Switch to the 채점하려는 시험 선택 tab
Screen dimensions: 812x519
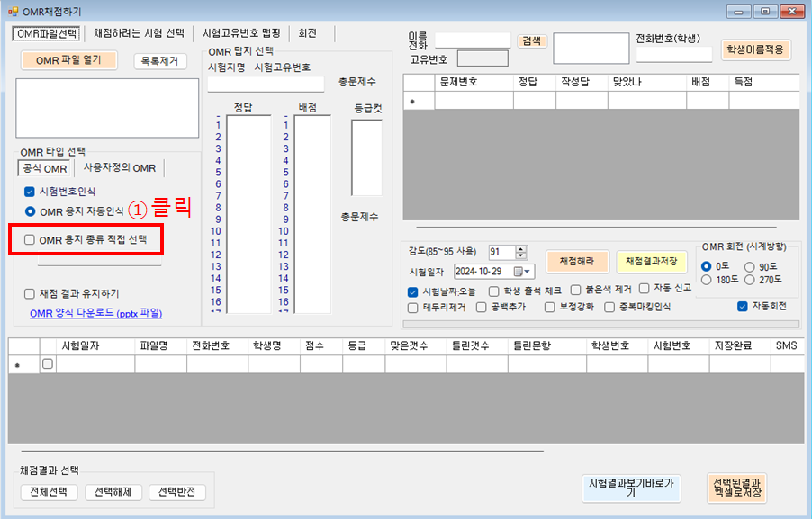tap(139, 33)
